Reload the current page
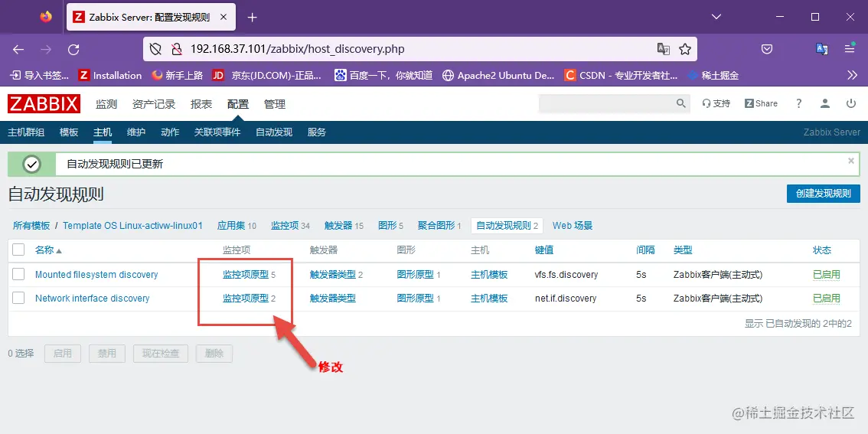 coord(73,49)
